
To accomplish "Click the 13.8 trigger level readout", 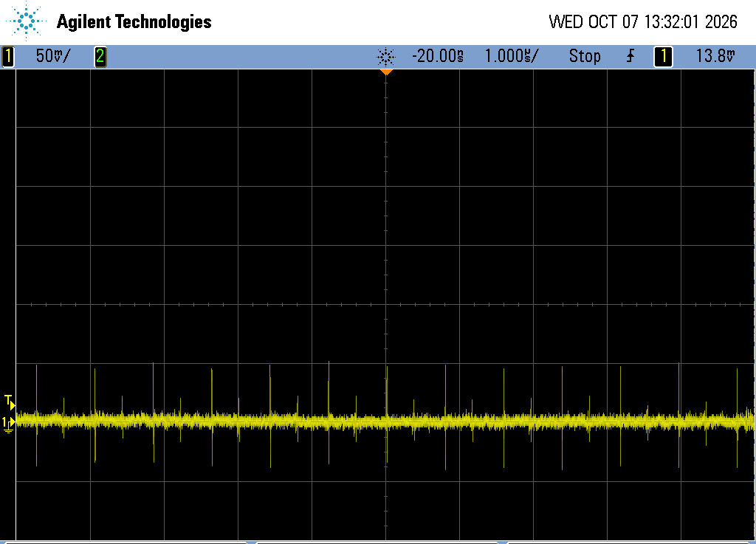I will (x=715, y=56).
